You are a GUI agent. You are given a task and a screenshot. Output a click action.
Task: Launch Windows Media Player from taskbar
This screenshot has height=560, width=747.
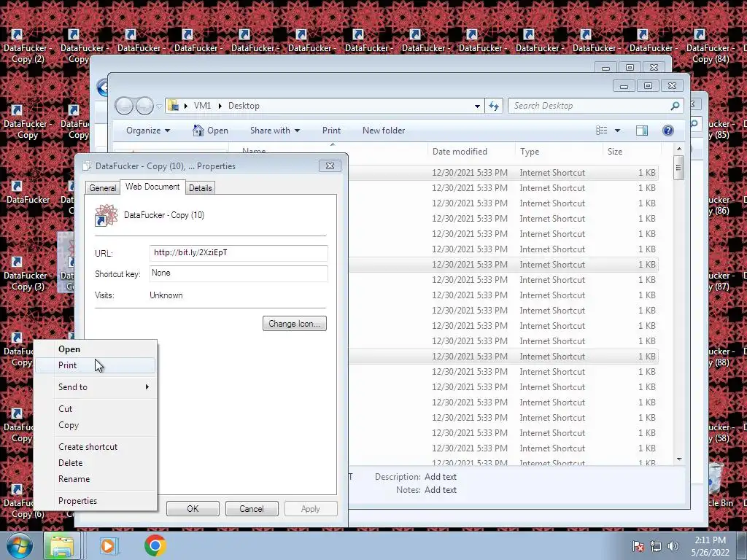point(108,545)
